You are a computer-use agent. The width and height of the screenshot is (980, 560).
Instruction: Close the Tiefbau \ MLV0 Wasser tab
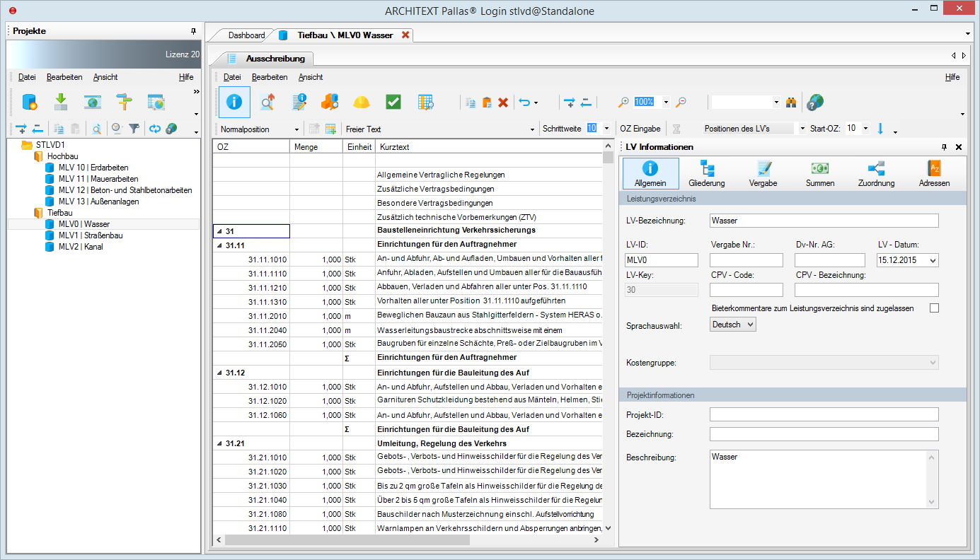(x=405, y=35)
